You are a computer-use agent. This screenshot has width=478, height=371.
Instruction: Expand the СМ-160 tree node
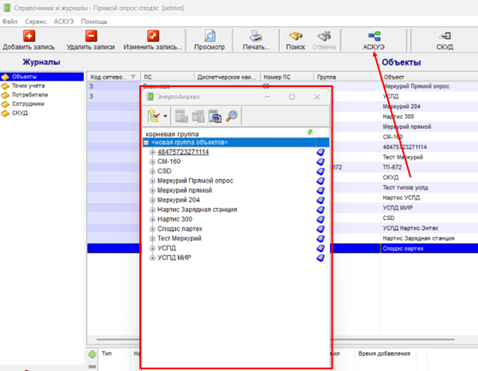click(152, 162)
